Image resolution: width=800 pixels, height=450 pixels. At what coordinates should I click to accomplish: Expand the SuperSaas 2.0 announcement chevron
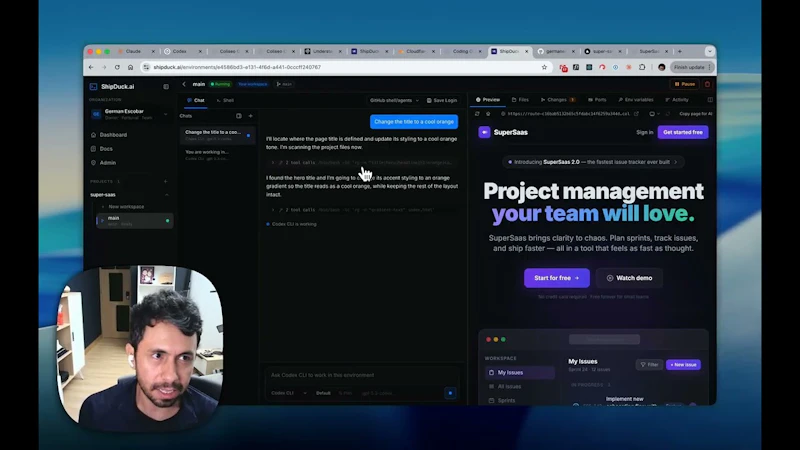[x=676, y=162]
